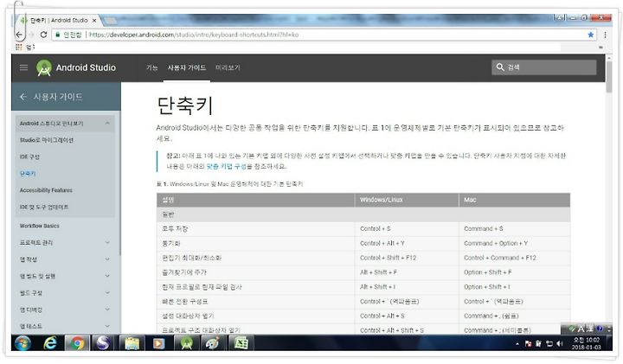Open the file explorer folder in taskbar

(132, 343)
